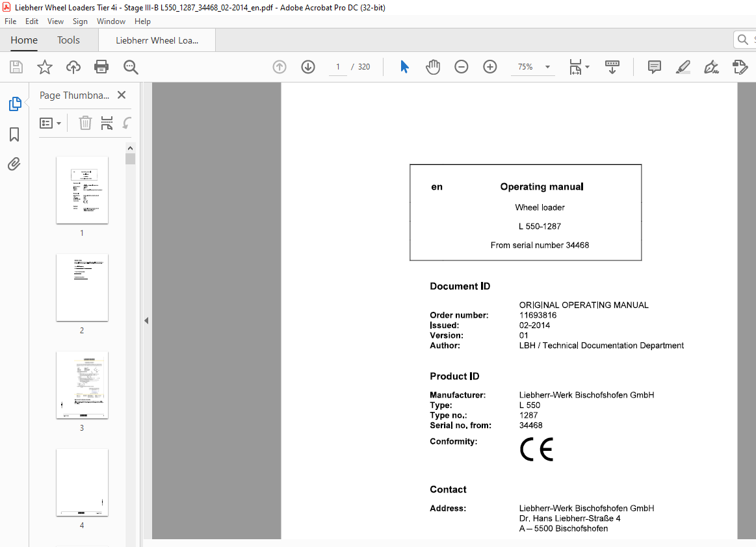Expand the fit page options arrow
Image resolution: width=756 pixels, height=547 pixels.
pos(587,67)
